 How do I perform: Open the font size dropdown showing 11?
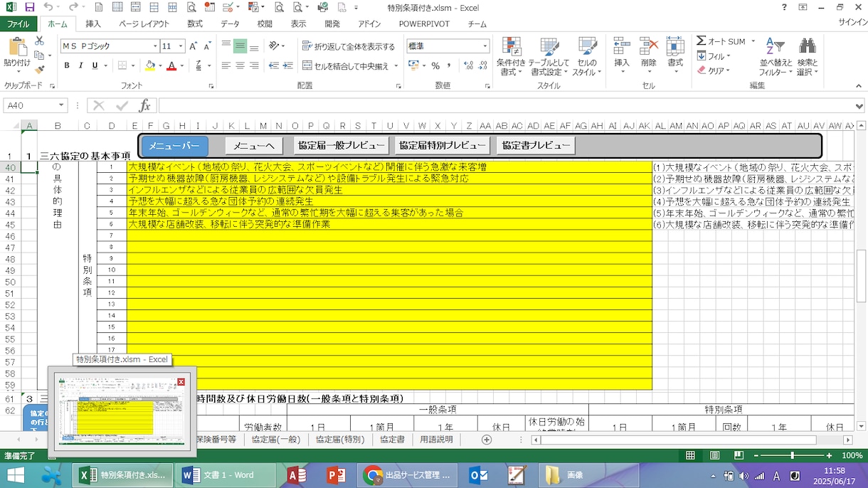pyautogui.click(x=181, y=46)
